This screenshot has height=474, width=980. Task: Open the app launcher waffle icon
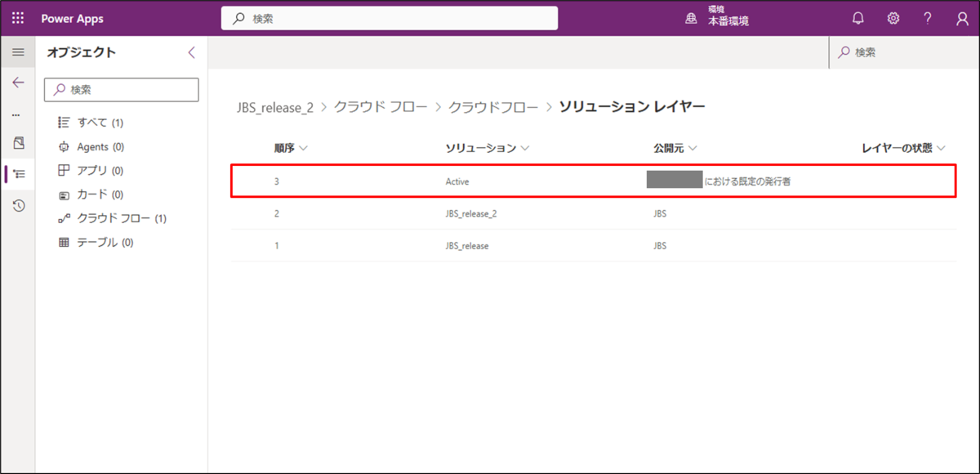tap(18, 18)
